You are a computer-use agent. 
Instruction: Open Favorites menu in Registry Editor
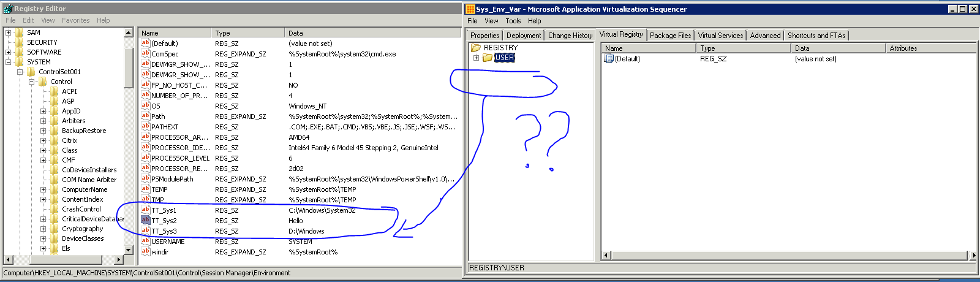point(75,20)
